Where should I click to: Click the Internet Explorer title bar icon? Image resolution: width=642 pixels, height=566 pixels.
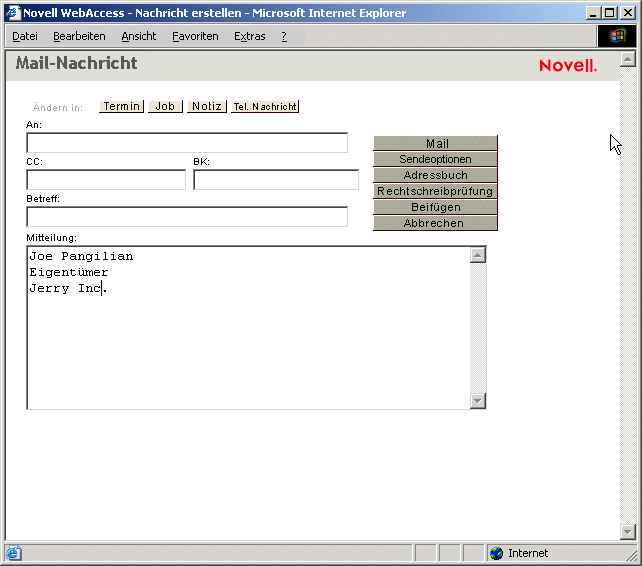coord(13,13)
